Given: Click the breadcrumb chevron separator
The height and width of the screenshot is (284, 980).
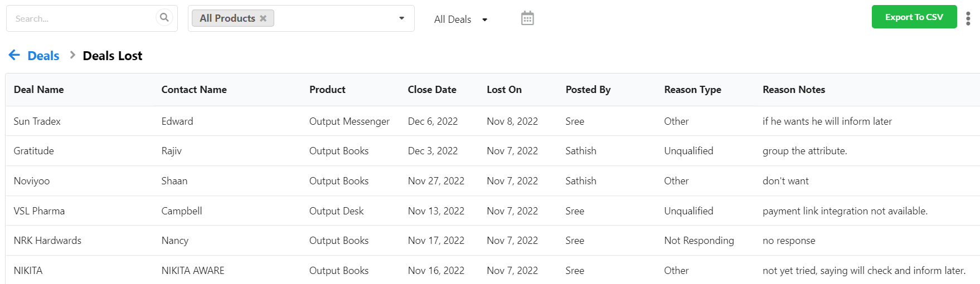Looking at the screenshot, I should coord(72,55).
